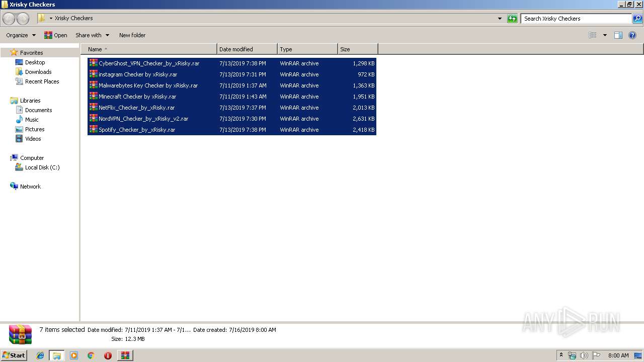
Task: Click the change view icon
Action: click(x=593, y=35)
